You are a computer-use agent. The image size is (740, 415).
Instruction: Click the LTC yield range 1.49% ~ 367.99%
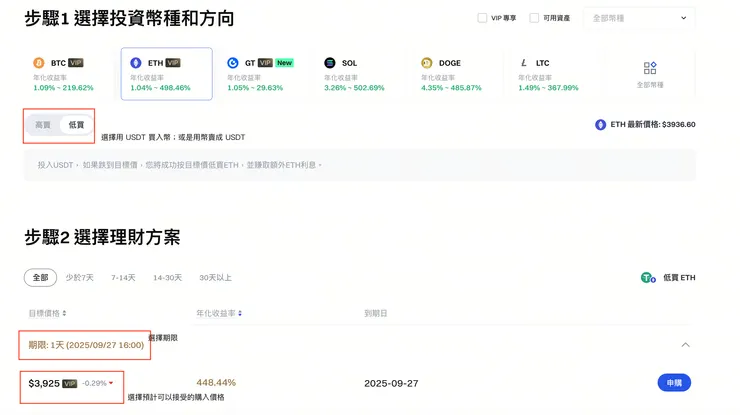tap(548, 88)
